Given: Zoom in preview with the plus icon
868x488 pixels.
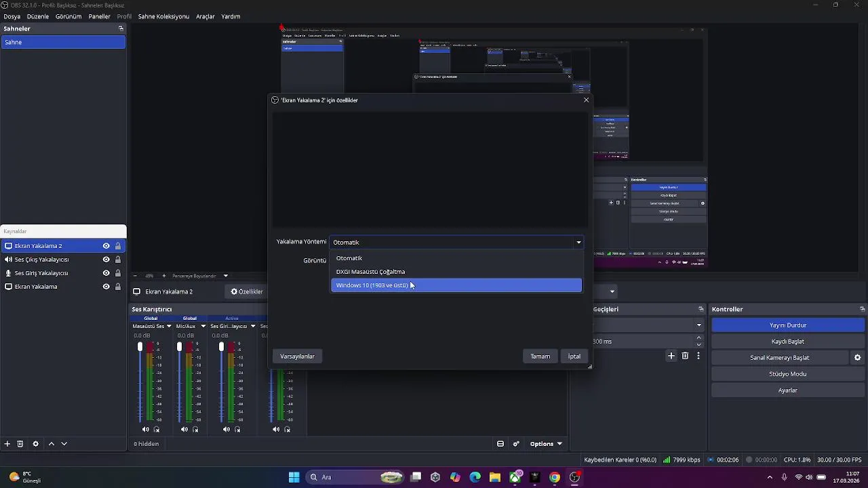Looking at the screenshot, I should tap(163, 276).
